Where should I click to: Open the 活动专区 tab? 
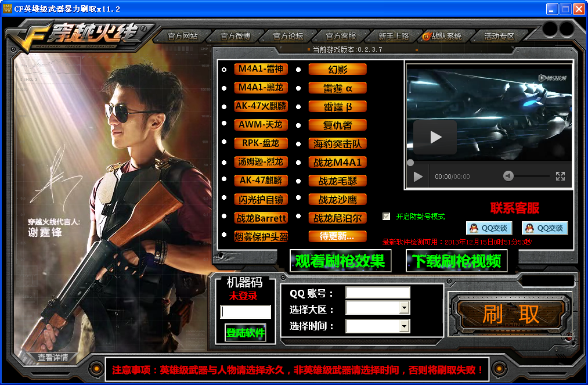[499, 36]
